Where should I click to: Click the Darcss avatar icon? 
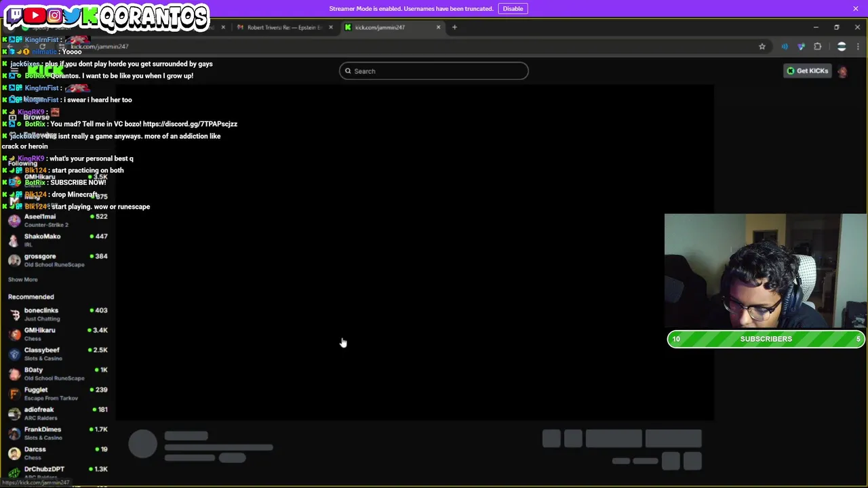pyautogui.click(x=14, y=453)
